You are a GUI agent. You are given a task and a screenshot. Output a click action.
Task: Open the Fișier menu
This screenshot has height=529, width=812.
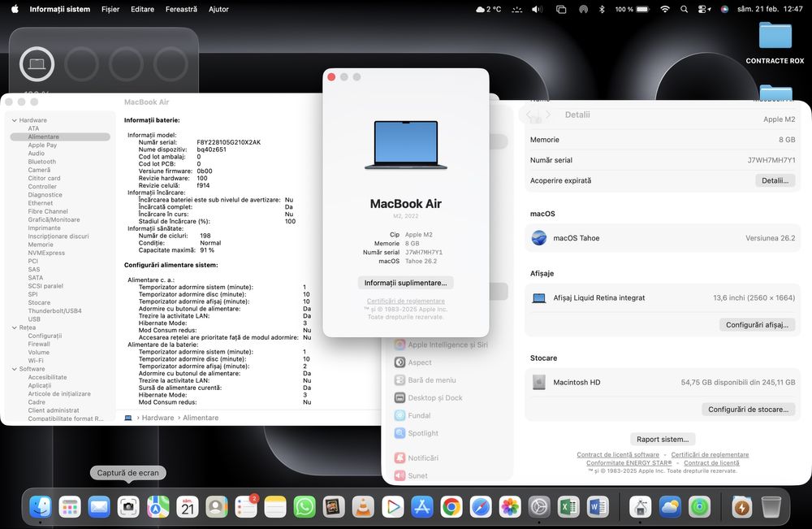click(110, 9)
